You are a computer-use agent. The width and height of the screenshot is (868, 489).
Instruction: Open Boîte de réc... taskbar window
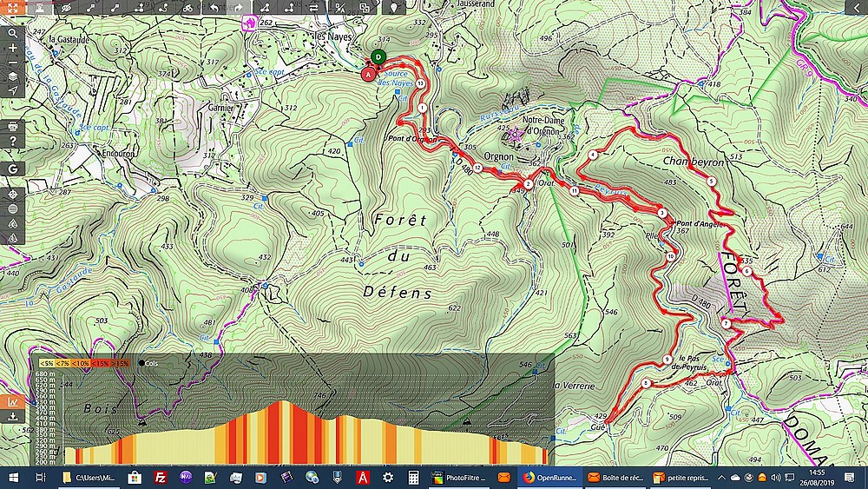pos(615,478)
